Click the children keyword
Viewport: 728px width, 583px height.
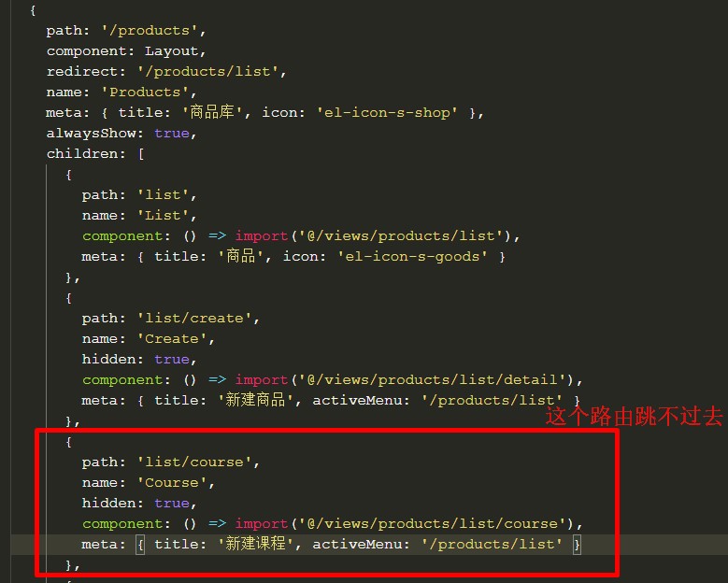point(82,153)
